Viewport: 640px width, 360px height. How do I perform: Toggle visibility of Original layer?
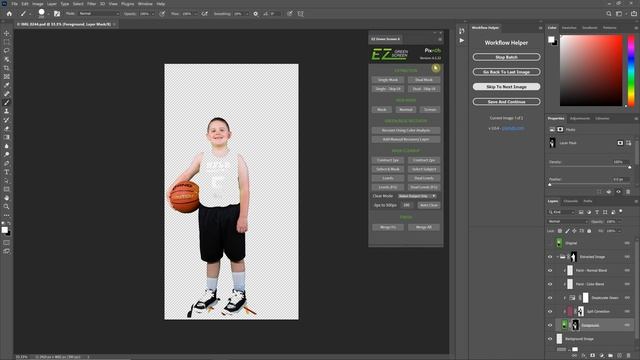pos(550,243)
